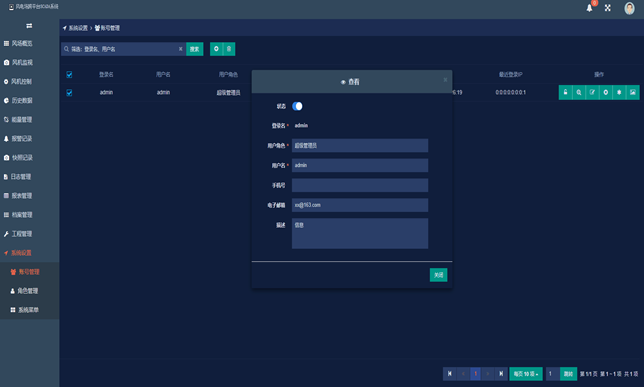Open the per-page 10 items dropdown
644x387 pixels.
tap(526, 374)
